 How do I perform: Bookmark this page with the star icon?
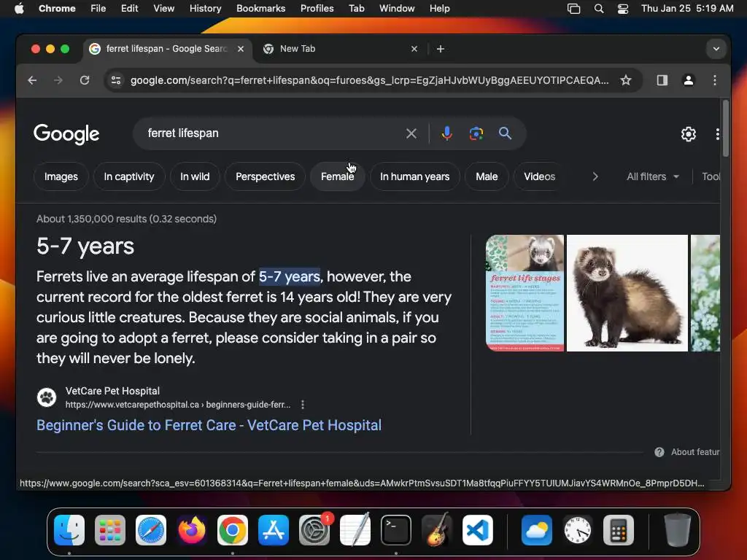point(626,80)
